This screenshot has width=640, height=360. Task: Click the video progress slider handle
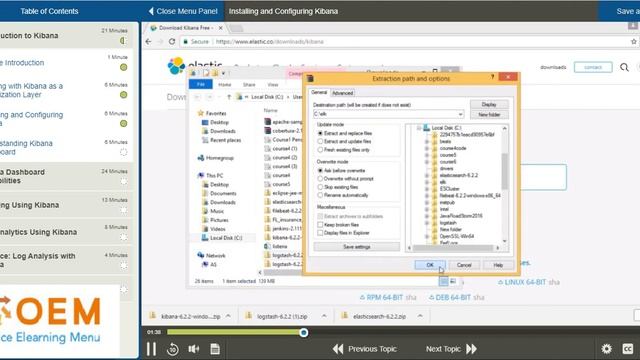pyautogui.click(x=303, y=333)
